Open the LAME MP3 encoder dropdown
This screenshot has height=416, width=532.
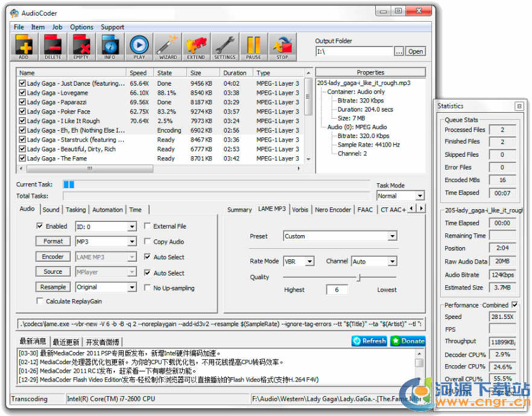(131, 257)
